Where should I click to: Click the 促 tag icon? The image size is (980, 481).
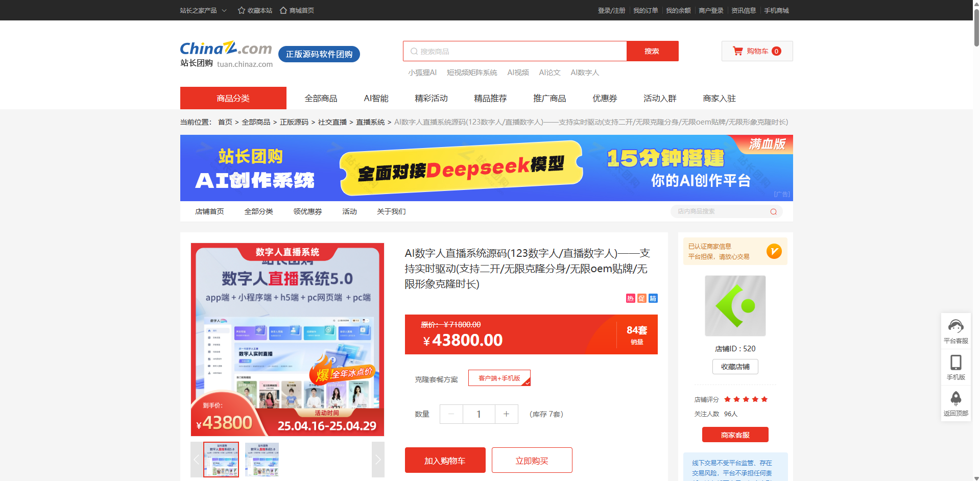click(642, 298)
